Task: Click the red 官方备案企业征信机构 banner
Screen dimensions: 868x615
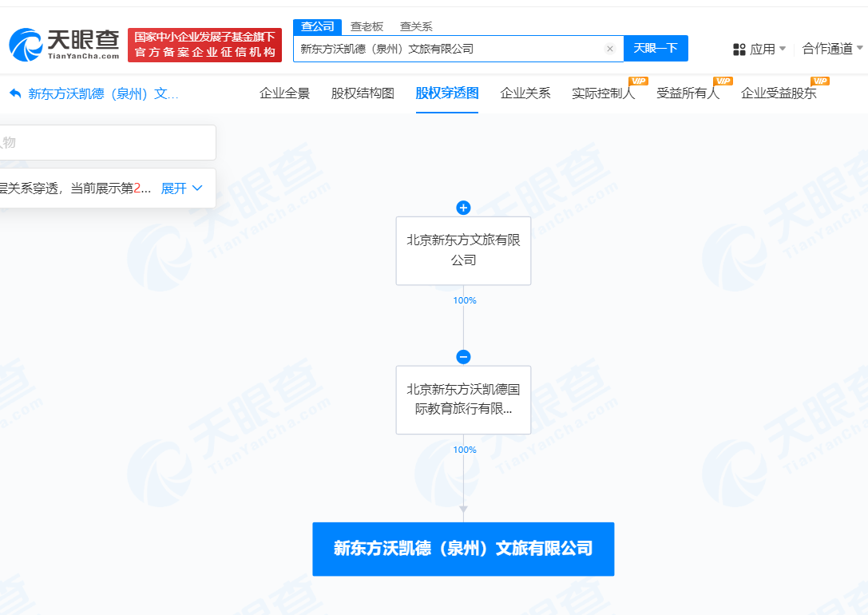Action: point(204,45)
